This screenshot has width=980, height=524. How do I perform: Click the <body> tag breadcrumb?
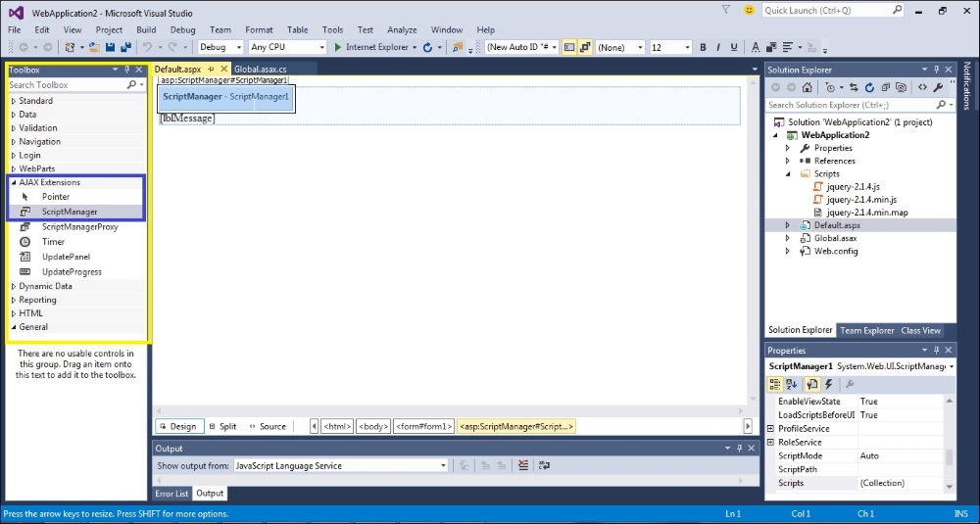tap(373, 427)
